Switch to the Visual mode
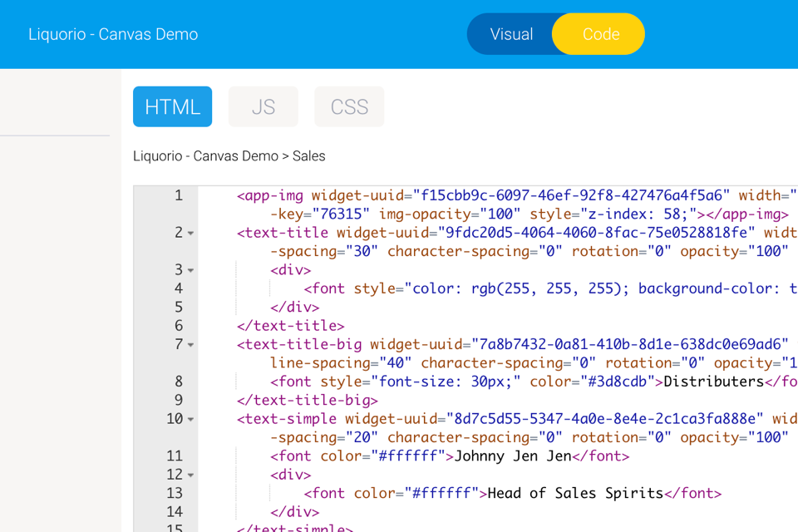This screenshot has width=798, height=532. pos(510,34)
